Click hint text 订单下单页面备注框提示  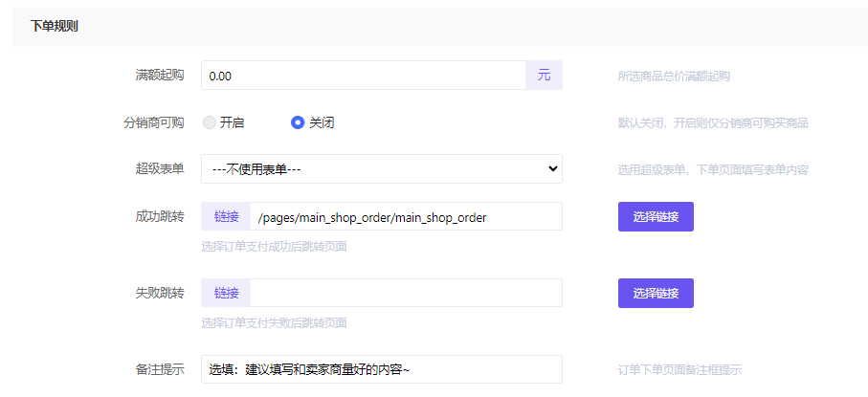pyautogui.click(x=679, y=370)
